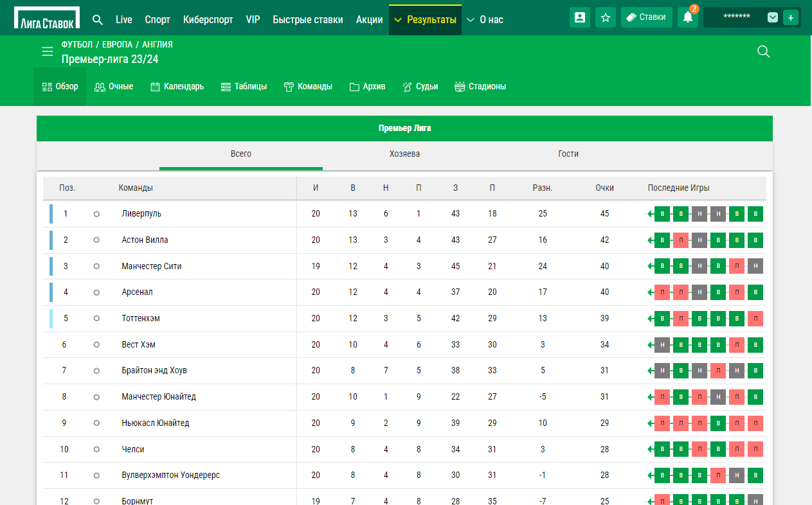Open Брайтон энд Хоув team link
This screenshot has width=812, height=505.
(154, 370)
